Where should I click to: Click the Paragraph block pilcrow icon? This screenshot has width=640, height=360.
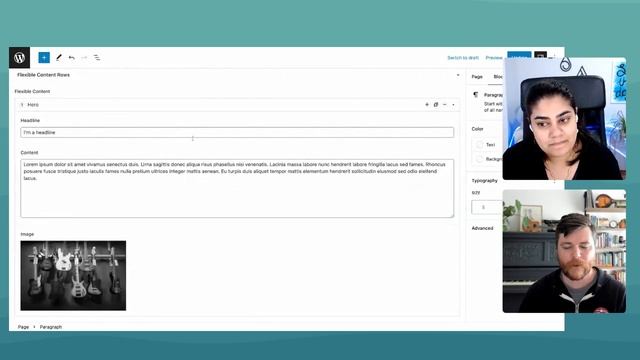coord(476,95)
